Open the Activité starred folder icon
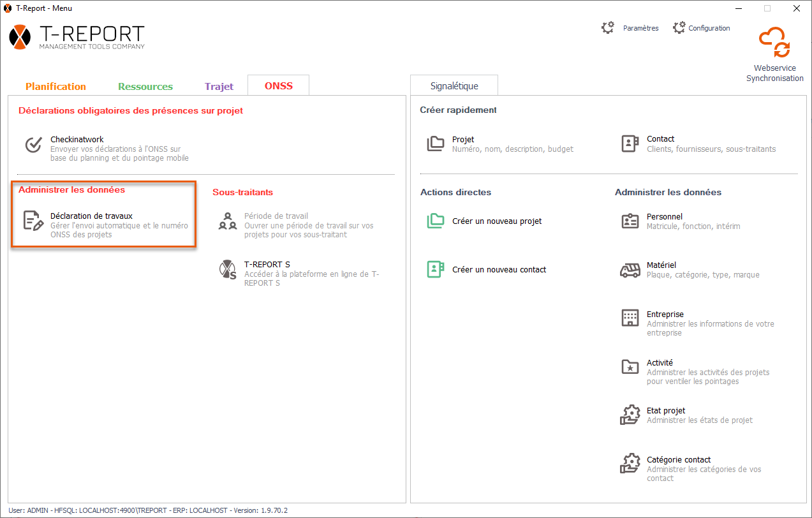Image resolution: width=812 pixels, height=518 pixels. (630, 367)
